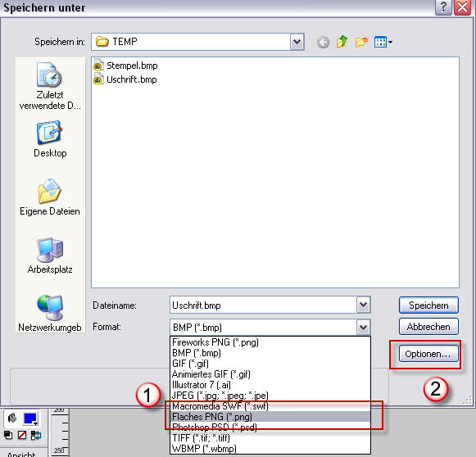The height and width of the screenshot is (457, 476).
Task: Open the blue fill color swatch
Action: (x=30, y=419)
